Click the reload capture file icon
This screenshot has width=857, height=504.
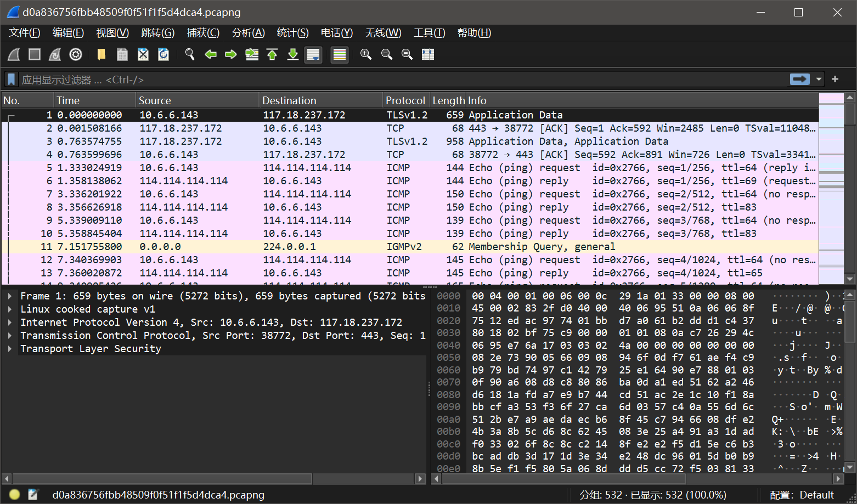point(163,54)
